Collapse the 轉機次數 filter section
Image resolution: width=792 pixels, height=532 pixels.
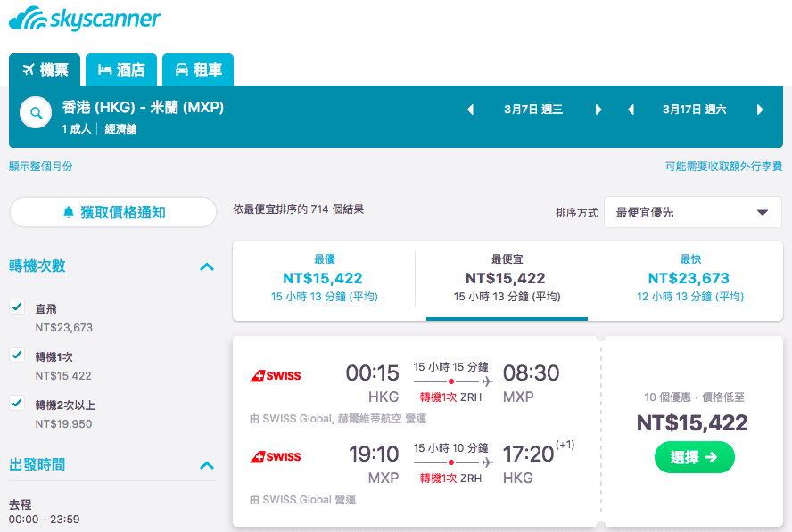pyautogui.click(x=207, y=266)
